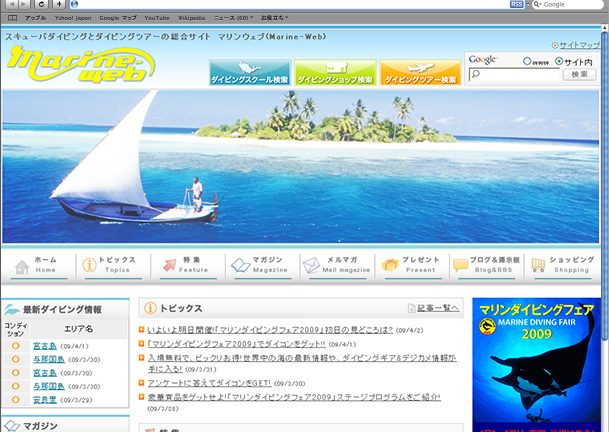Click the Blog&BBS speech bubble icon

pos(460,265)
